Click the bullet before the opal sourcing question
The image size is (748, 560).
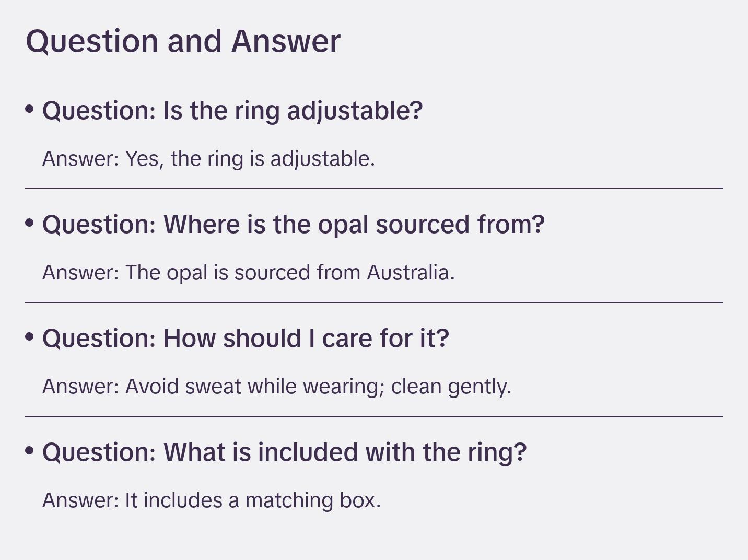point(30,223)
